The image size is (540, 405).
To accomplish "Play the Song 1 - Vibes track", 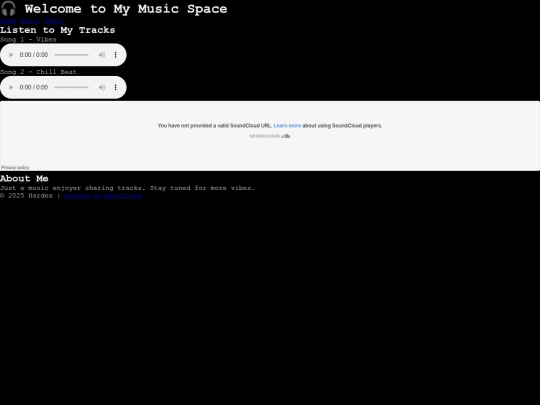I will coord(11,55).
